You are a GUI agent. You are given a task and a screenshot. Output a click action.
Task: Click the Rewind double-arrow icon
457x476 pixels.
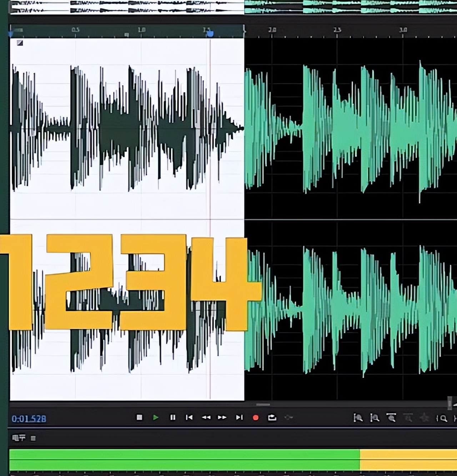click(206, 417)
